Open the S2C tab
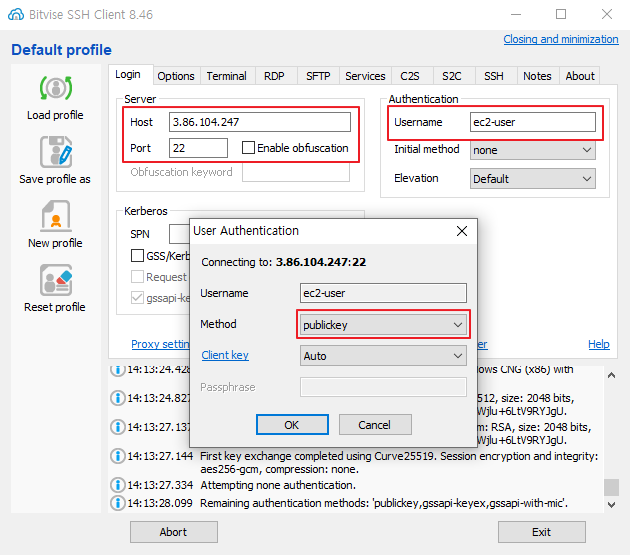Viewport: 630px width, 555px height. coord(452,76)
